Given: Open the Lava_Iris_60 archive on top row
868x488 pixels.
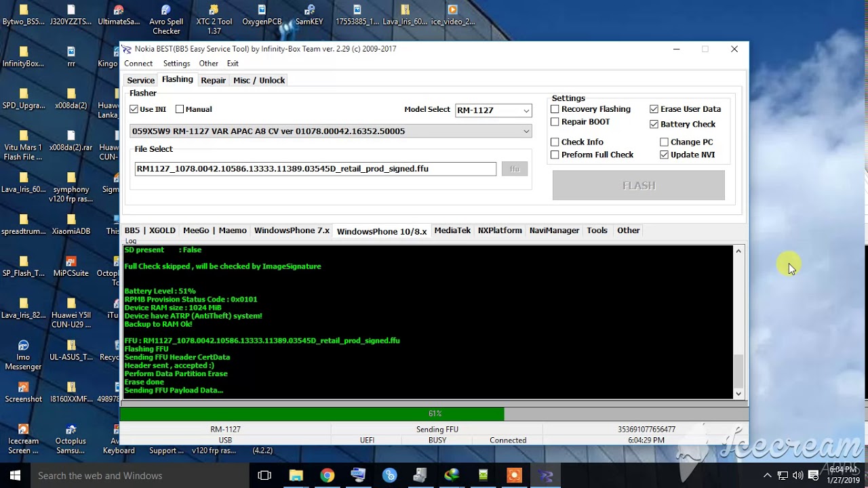Looking at the screenshot, I should tap(405, 15).
